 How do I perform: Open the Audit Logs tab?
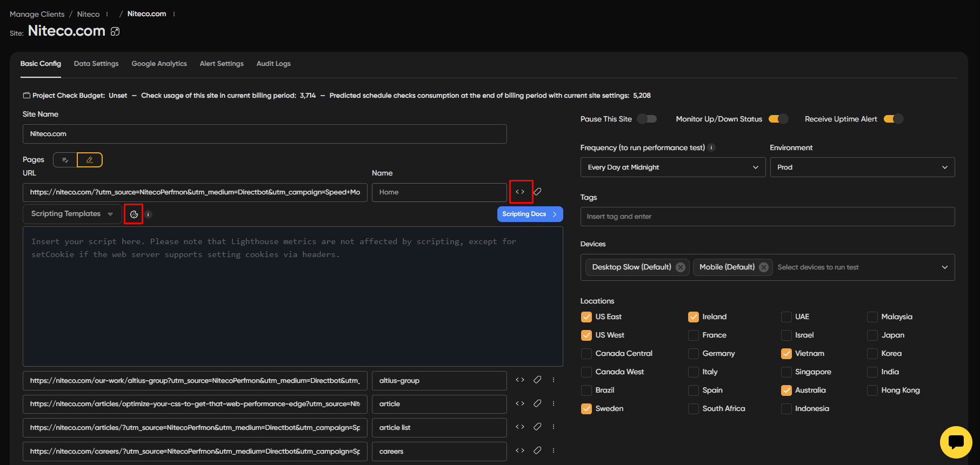click(274, 64)
